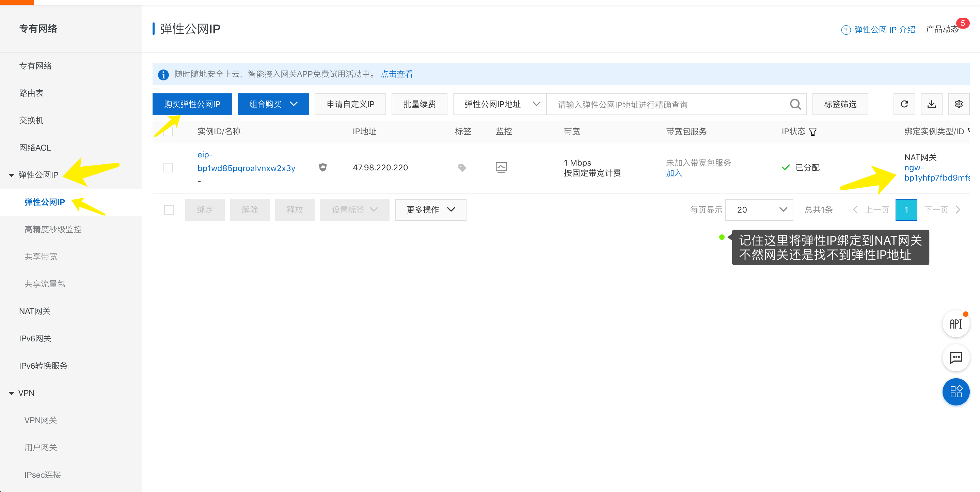Viewport: 980px width, 492px height.
Task: Click the IP address 47.98.220.220
Action: click(x=380, y=168)
